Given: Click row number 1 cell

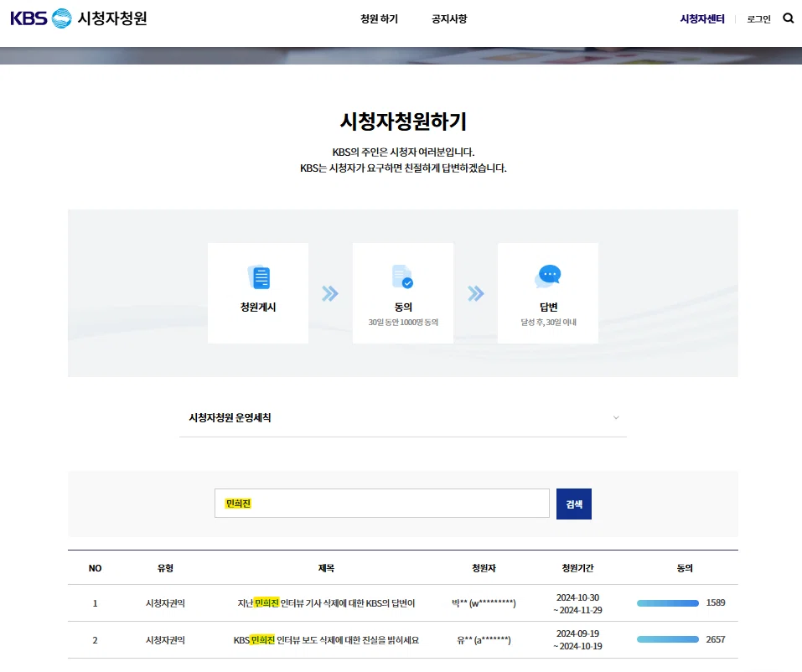Looking at the screenshot, I should point(96,603).
